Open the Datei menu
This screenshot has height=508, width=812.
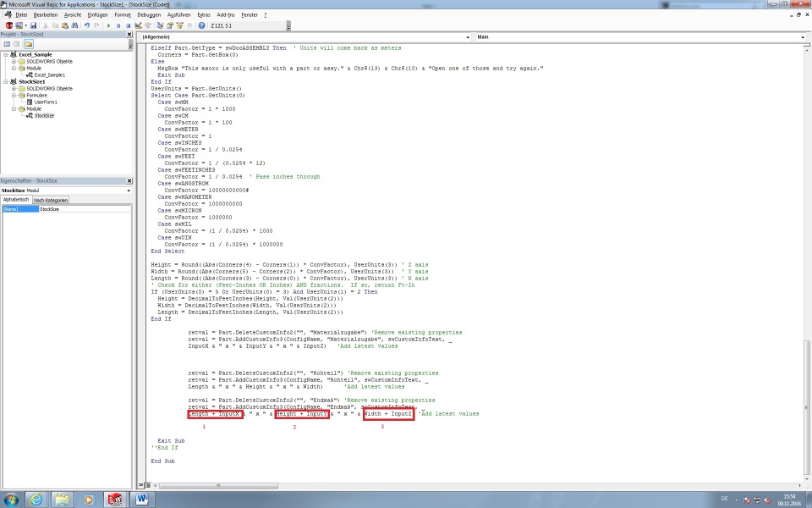pos(21,15)
